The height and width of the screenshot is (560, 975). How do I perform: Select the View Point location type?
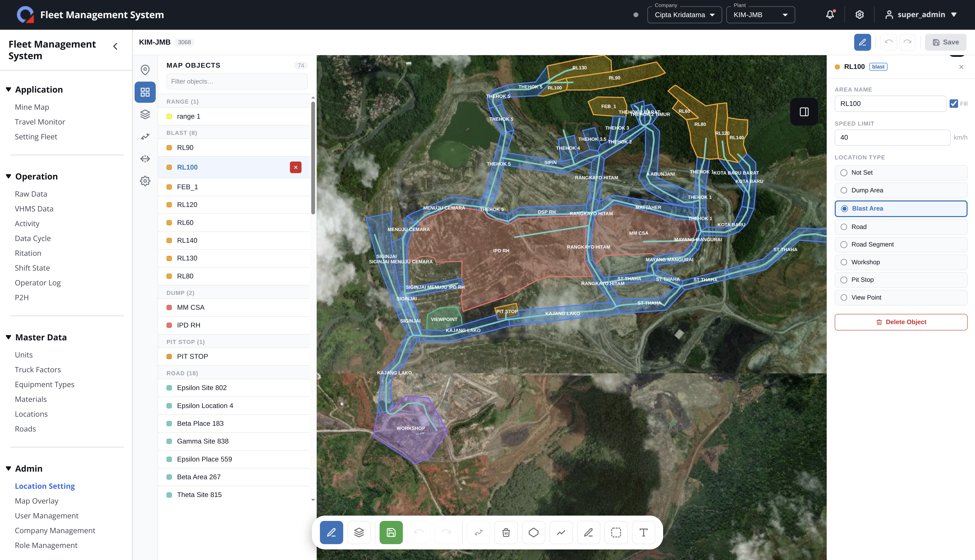coord(901,298)
